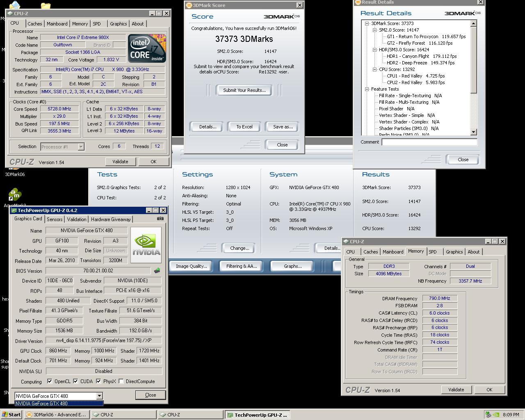
Task: Switch to SPD tab in top CPU-Z
Action: (97, 24)
